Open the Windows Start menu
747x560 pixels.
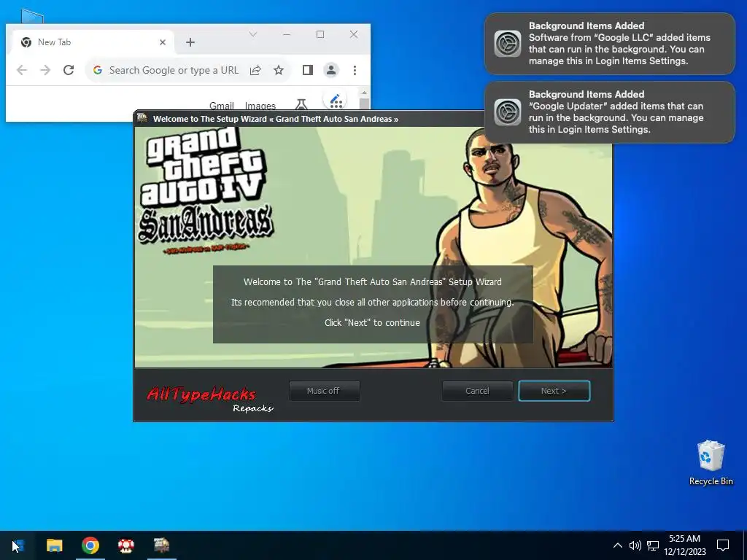18,545
